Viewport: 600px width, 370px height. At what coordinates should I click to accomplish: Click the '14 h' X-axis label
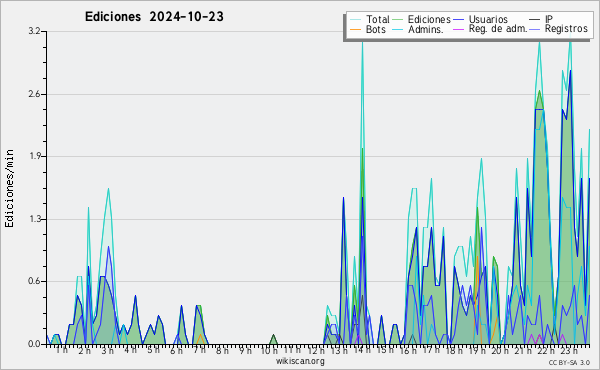[x=362, y=350]
